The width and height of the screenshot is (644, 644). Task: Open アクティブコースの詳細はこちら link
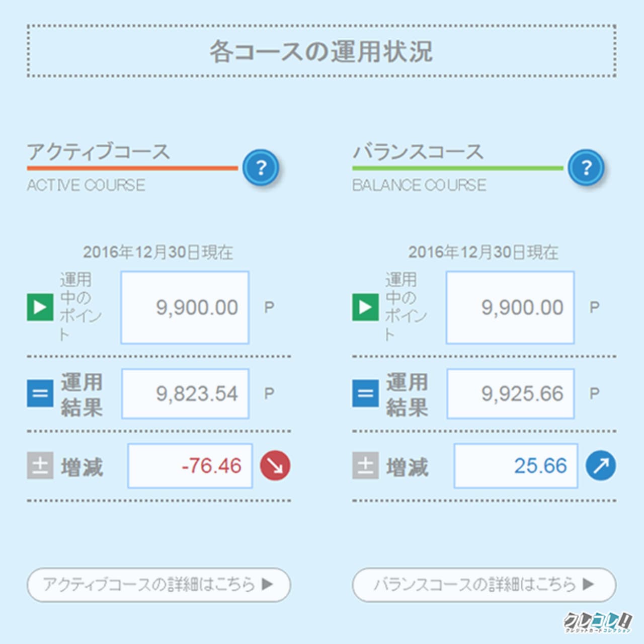point(158,585)
